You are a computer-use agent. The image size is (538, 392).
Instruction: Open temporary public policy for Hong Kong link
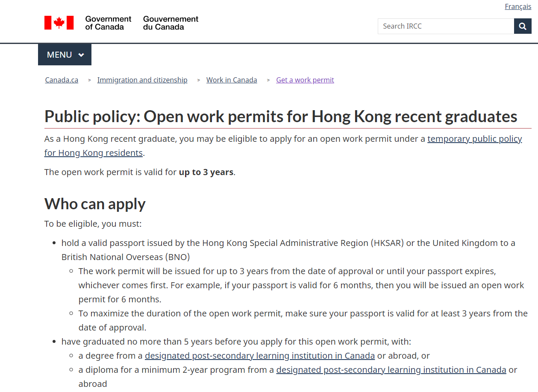tap(283, 146)
